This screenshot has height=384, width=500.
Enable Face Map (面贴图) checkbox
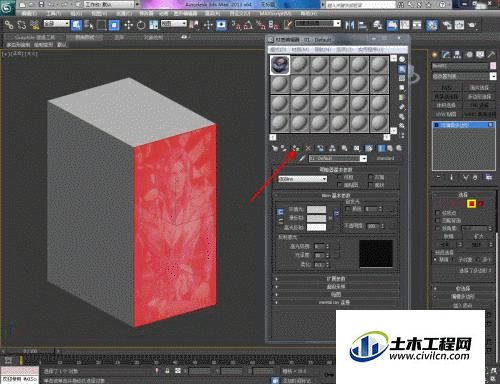tap(340, 184)
